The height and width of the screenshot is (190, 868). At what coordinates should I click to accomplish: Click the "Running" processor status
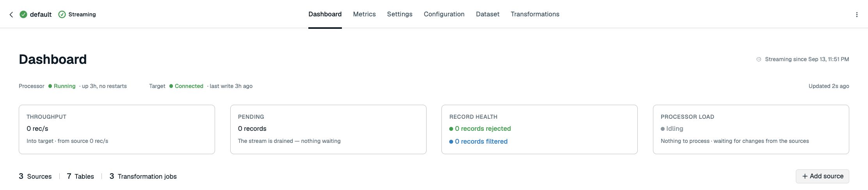64,86
